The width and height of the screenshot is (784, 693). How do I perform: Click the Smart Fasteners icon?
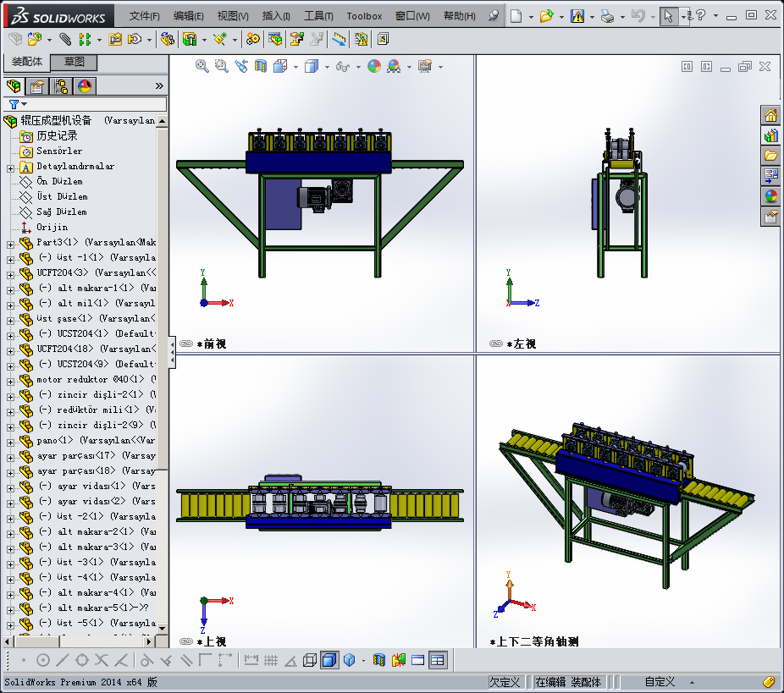click(115, 39)
